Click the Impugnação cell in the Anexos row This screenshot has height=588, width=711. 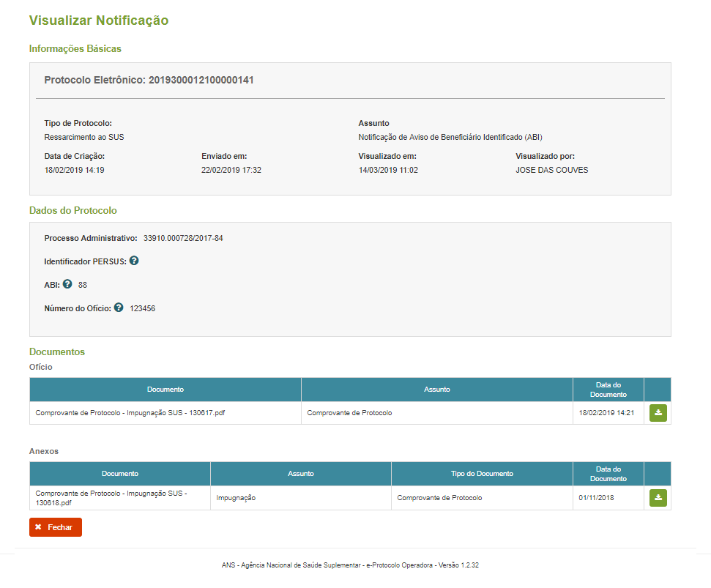pos(236,498)
